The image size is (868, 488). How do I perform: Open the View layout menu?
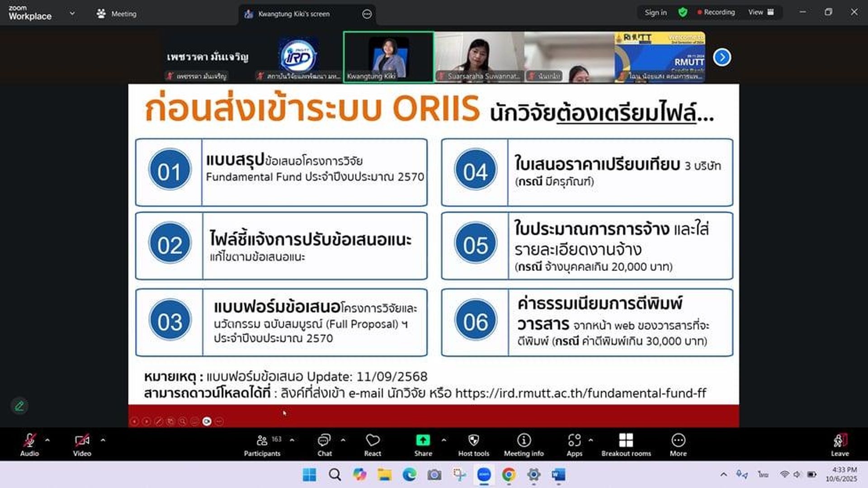coord(760,12)
